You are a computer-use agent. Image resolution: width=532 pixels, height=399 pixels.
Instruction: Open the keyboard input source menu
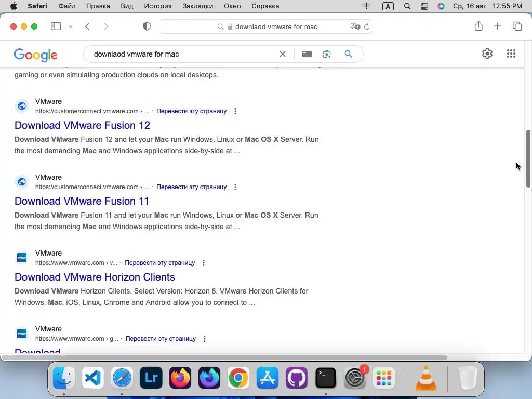(388, 6)
